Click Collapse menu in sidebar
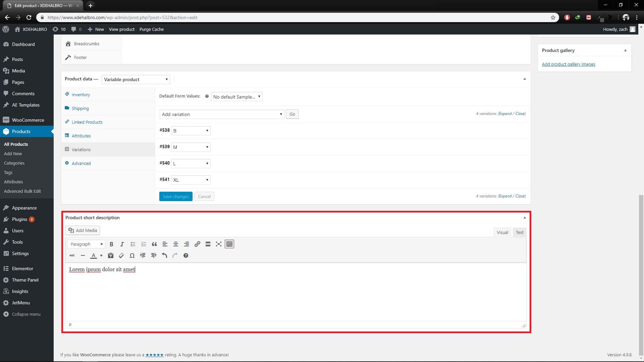Viewport: 644px width, 362px height. (27, 314)
